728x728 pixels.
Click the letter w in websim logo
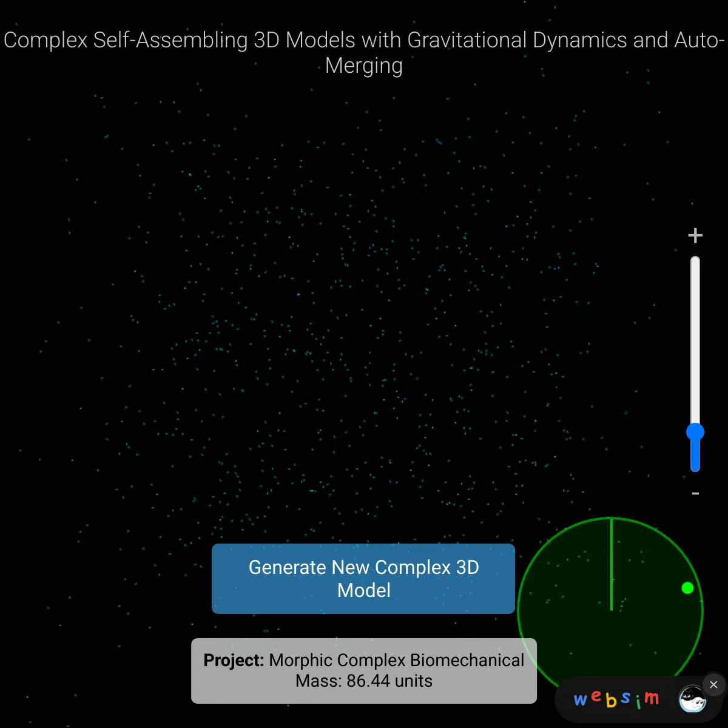pos(581,700)
